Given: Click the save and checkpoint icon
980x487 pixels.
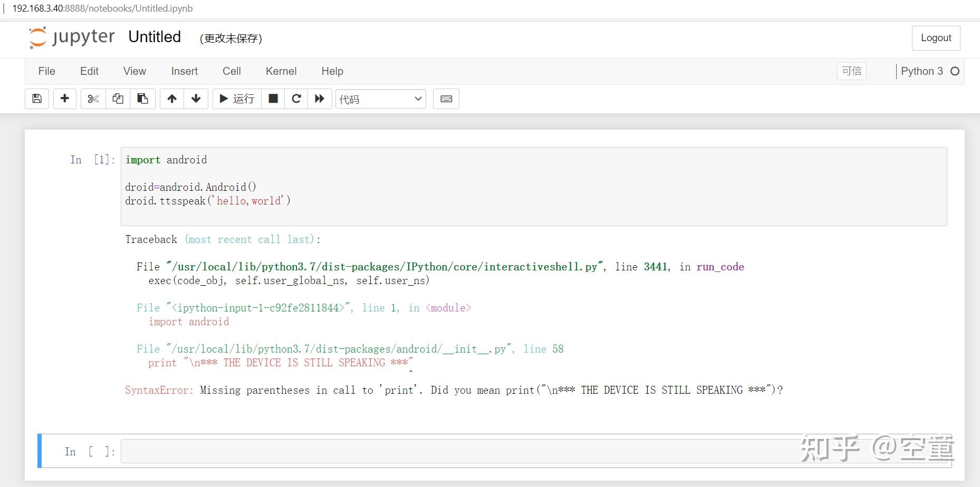Looking at the screenshot, I should [37, 99].
